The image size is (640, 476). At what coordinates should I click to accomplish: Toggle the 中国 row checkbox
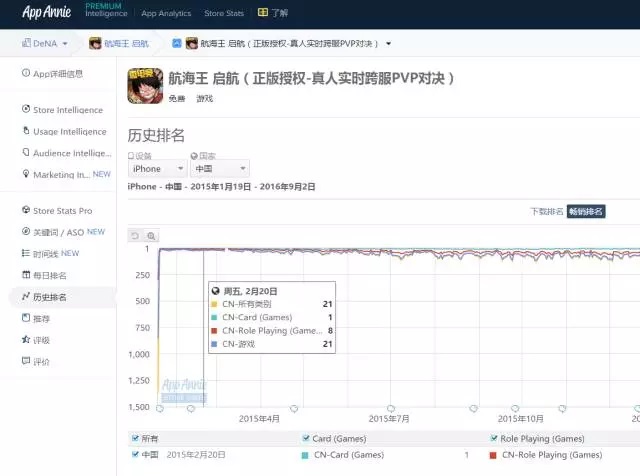[x=135, y=454]
